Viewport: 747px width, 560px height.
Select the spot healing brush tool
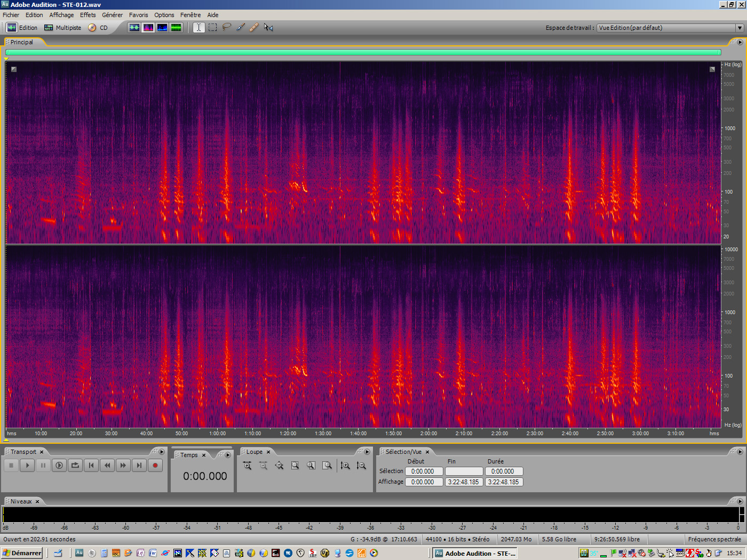[x=254, y=27]
